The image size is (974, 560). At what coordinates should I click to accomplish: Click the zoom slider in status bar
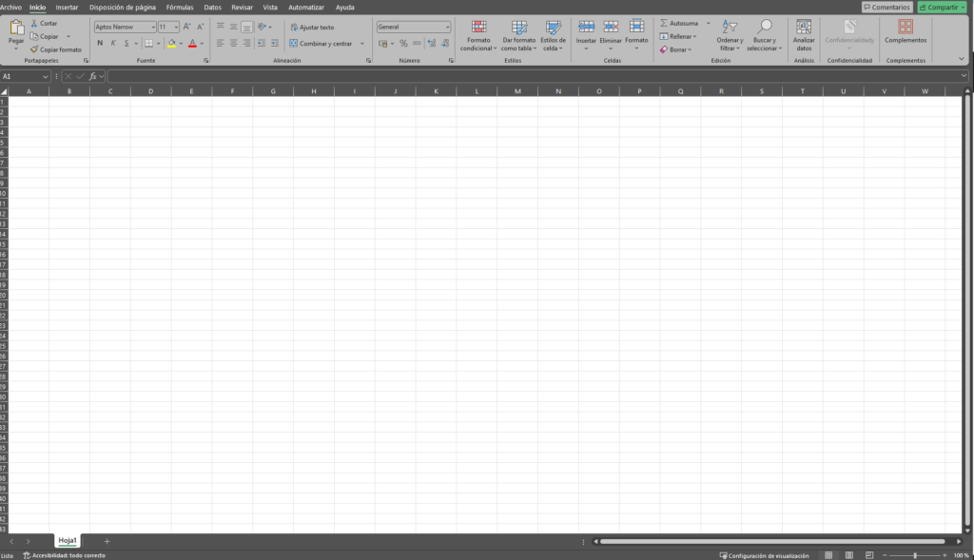coord(914,555)
